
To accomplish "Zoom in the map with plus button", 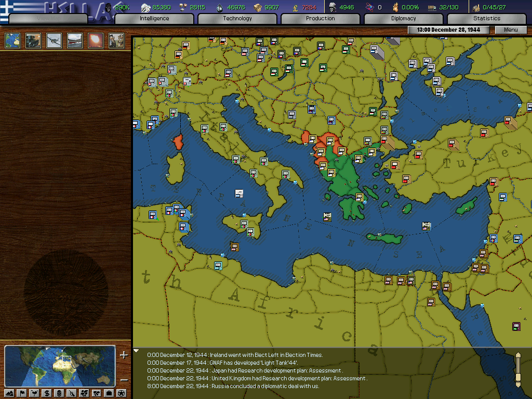I will coord(124,355).
